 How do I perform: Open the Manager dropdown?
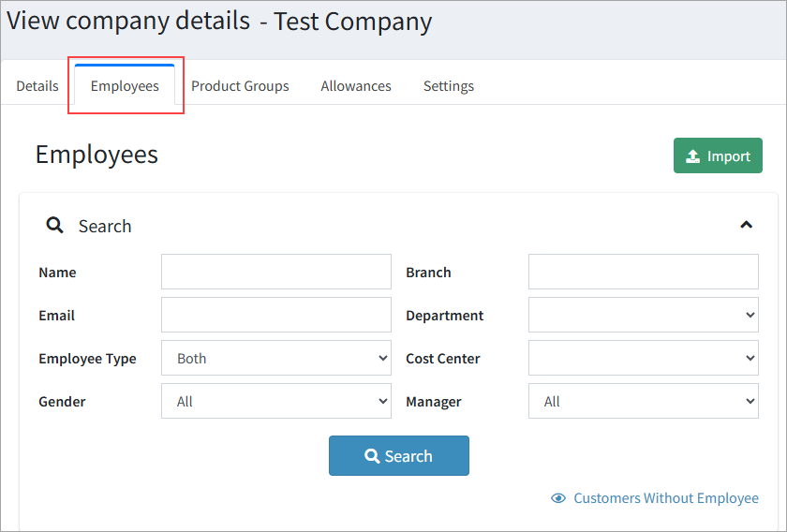643,401
